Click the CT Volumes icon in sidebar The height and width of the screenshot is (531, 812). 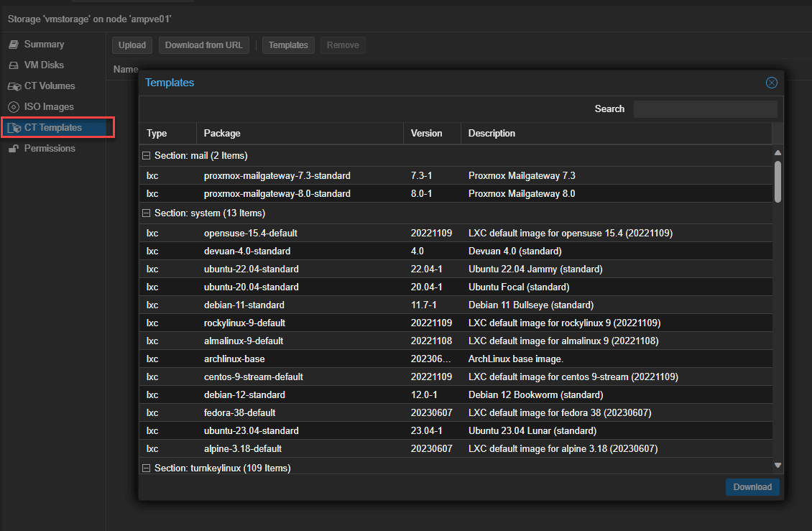pos(14,86)
